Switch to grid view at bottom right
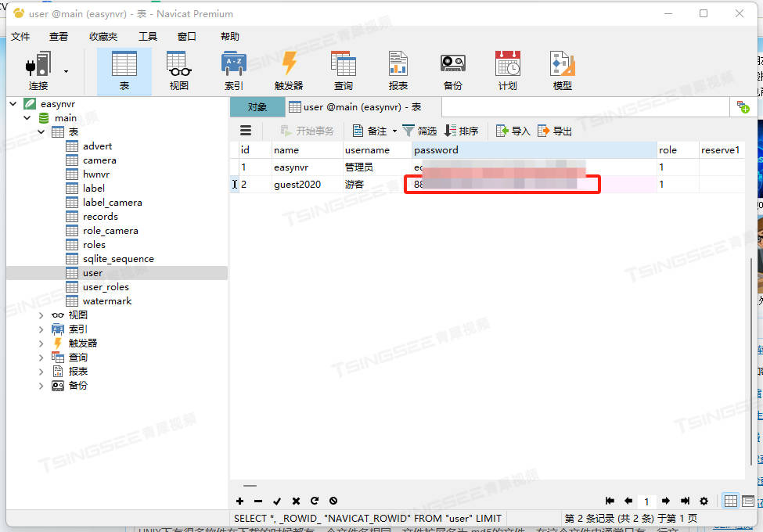 coord(730,501)
